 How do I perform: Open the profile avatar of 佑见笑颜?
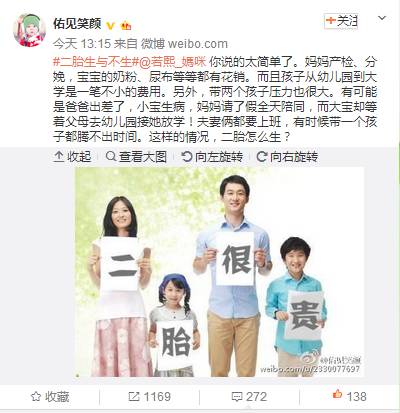29,31
